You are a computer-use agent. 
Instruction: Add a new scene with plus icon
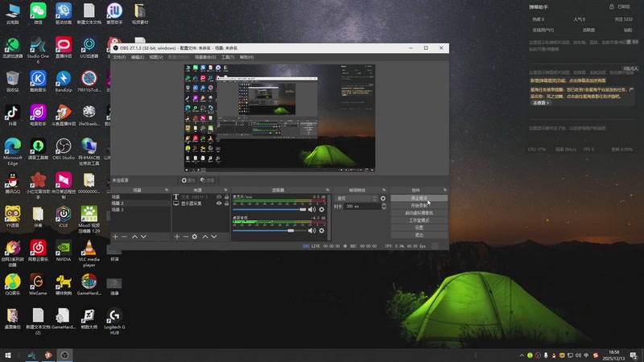(x=115, y=237)
